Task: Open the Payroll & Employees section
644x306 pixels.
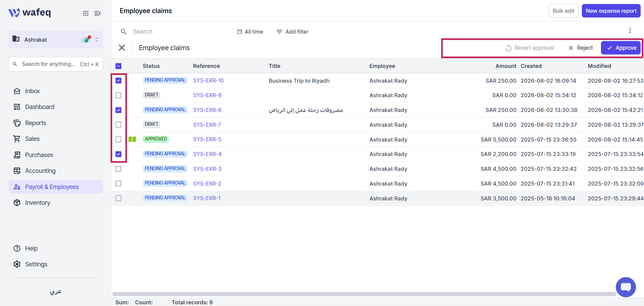Action: pyautogui.click(x=55, y=187)
